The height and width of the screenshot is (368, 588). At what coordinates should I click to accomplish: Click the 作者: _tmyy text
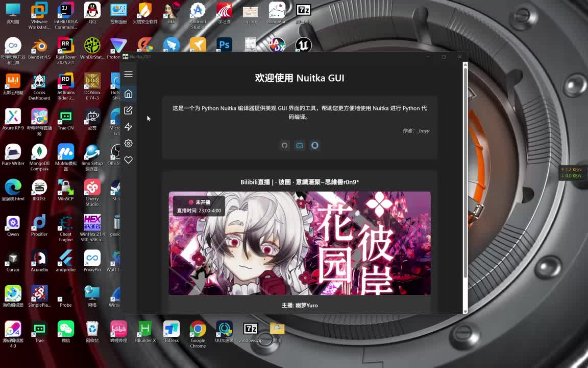[416, 131]
